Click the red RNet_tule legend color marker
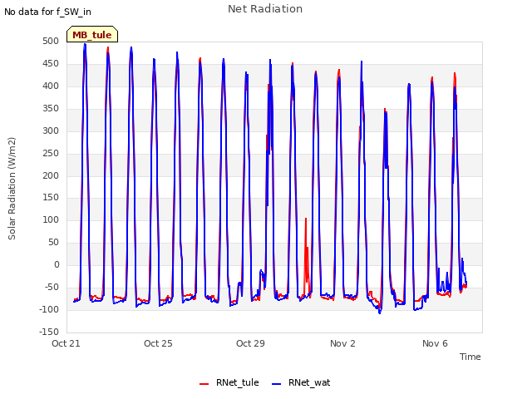Viewport: 532px width, 399px height. (204, 384)
